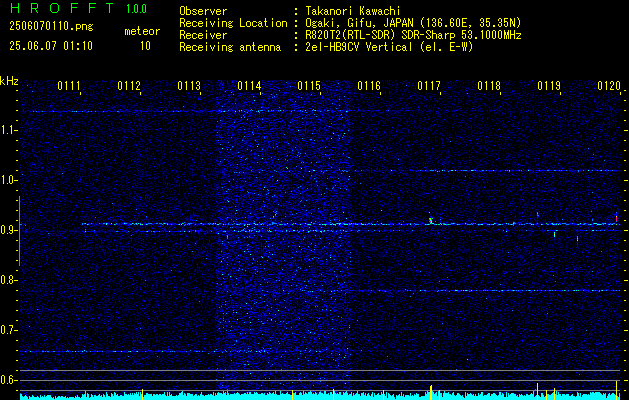Click receiver text R820T2(RTL-SDR) SDR-Sharp
629x400 pixels.
pos(382,35)
